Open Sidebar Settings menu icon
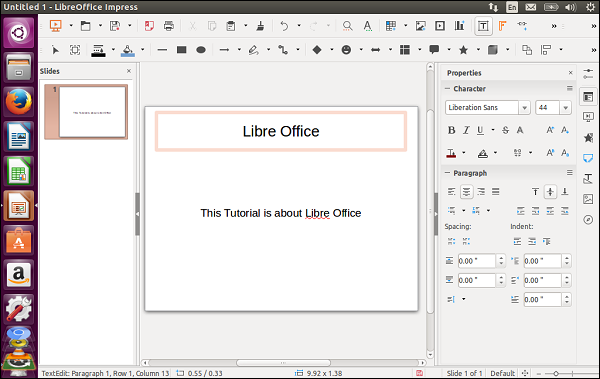The width and height of the screenshot is (600, 379). tap(588, 74)
